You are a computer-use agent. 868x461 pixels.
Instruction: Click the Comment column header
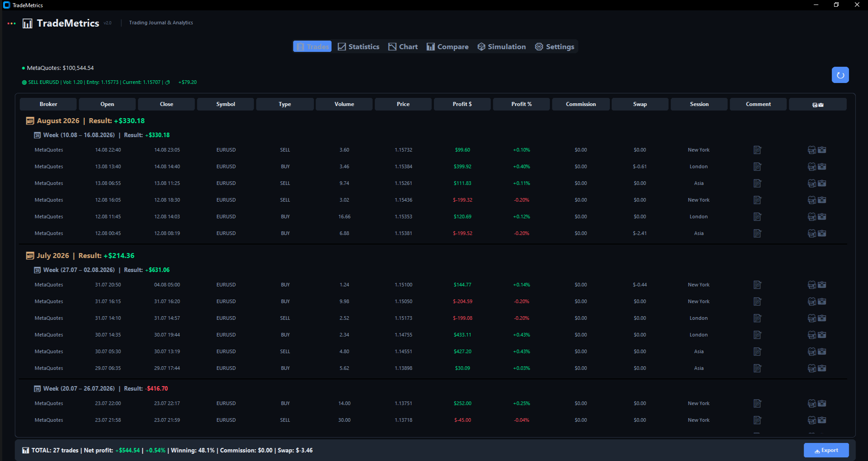(x=758, y=104)
